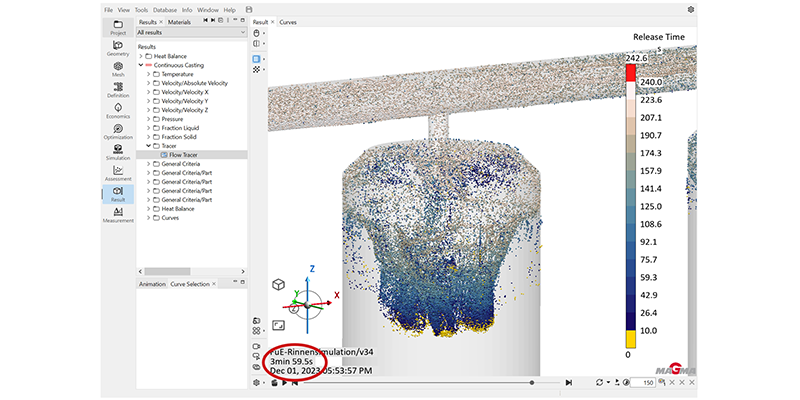Select the Flow Tracer result
The width and height of the screenshot is (800, 400).
182,155
